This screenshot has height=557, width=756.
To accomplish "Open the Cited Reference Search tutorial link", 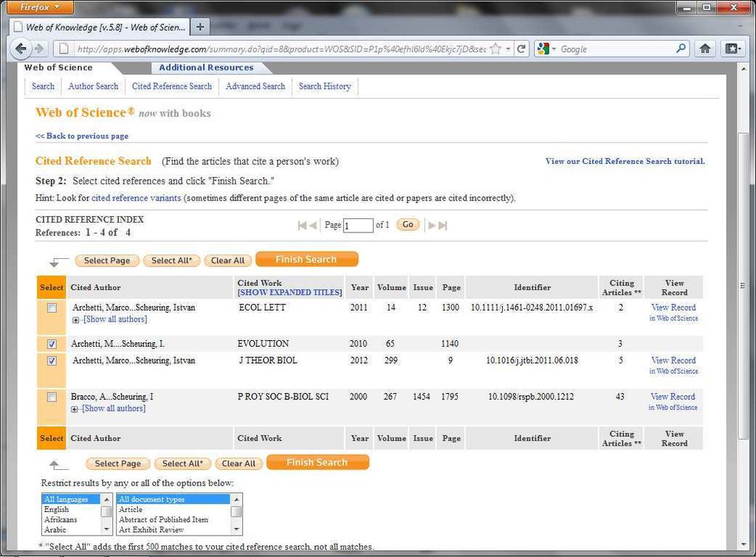I will pos(625,162).
